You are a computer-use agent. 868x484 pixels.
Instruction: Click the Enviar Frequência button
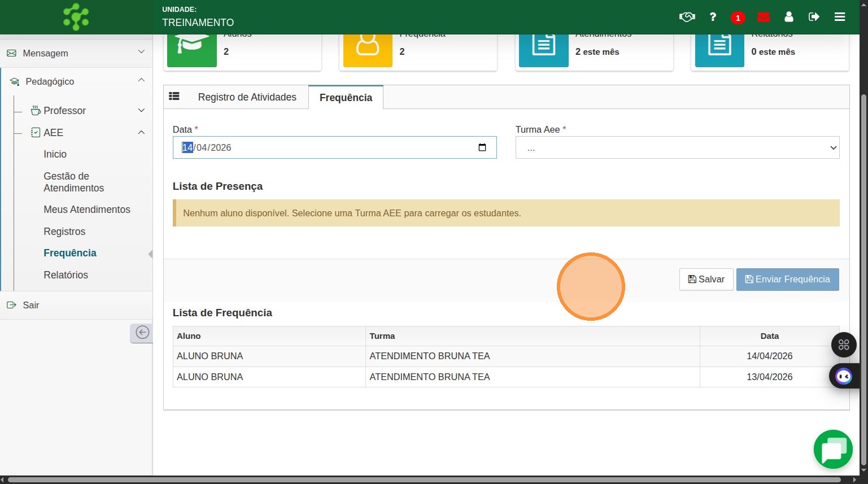[x=787, y=280]
